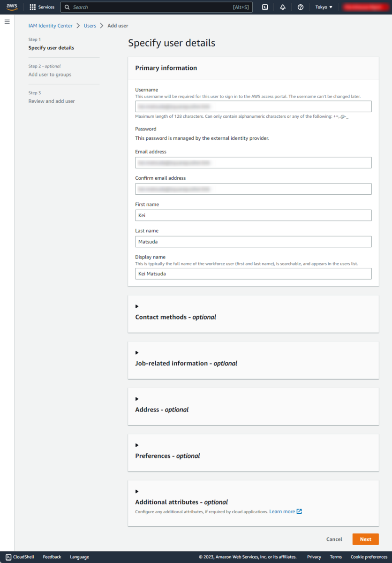The width and height of the screenshot is (392, 563).
Task: Click the orange Next button
Action: pyautogui.click(x=365, y=539)
